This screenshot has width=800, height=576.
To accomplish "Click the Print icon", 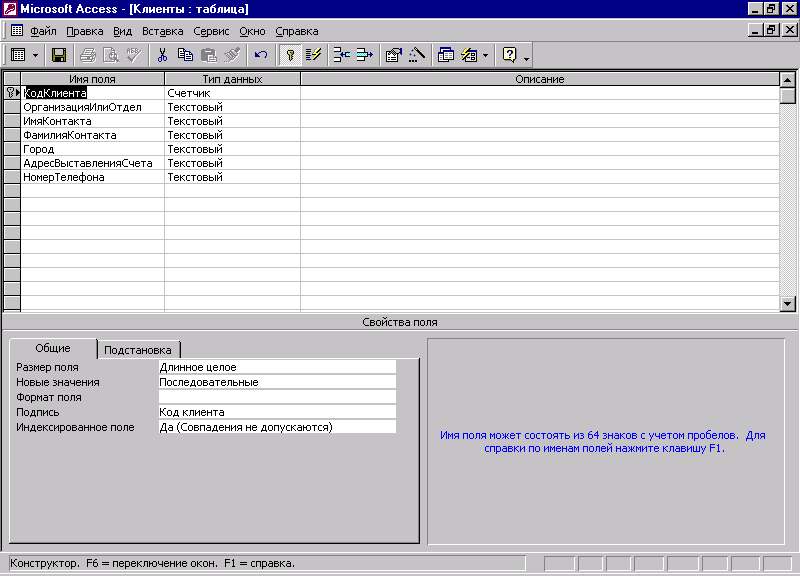I will [88, 55].
